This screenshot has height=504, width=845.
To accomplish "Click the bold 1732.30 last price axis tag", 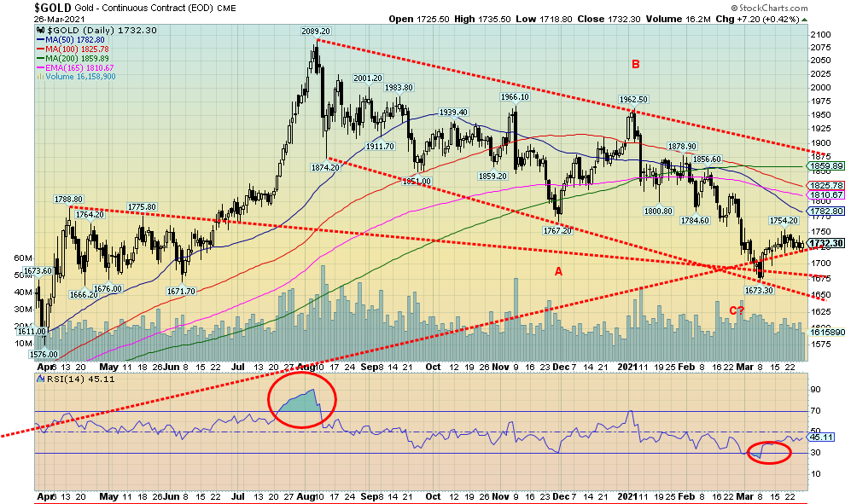I will tap(826, 243).
